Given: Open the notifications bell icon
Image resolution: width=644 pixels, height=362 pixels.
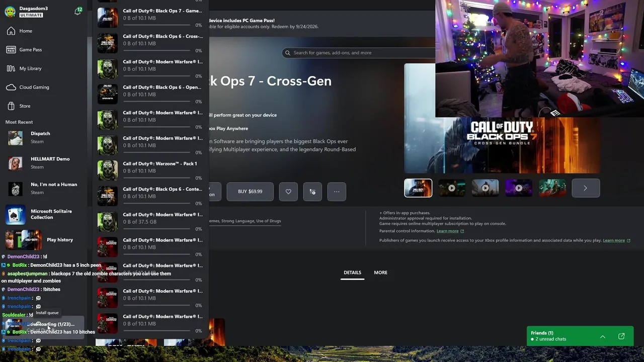Looking at the screenshot, I should 77,12.
